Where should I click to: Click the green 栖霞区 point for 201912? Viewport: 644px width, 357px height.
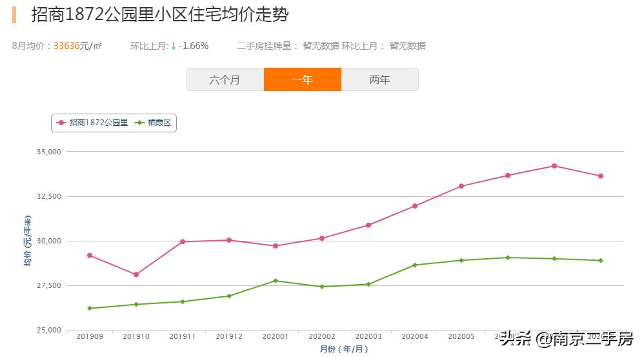click(229, 296)
